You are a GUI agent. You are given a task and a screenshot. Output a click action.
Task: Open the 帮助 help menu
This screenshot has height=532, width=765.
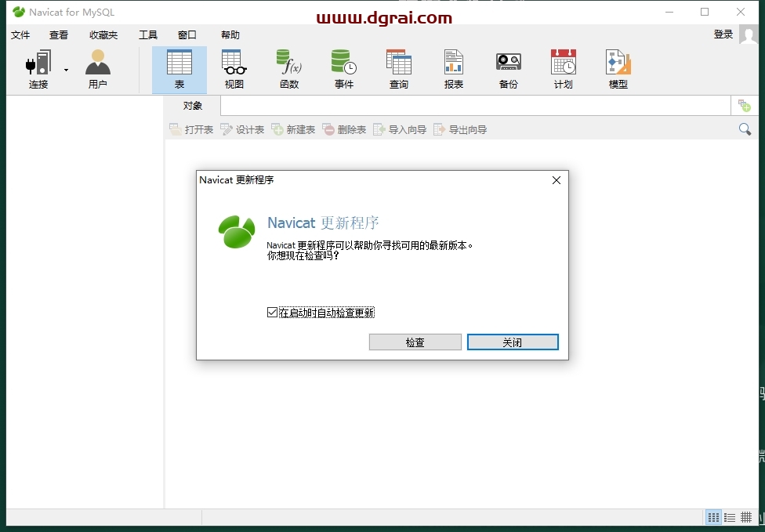tap(230, 34)
